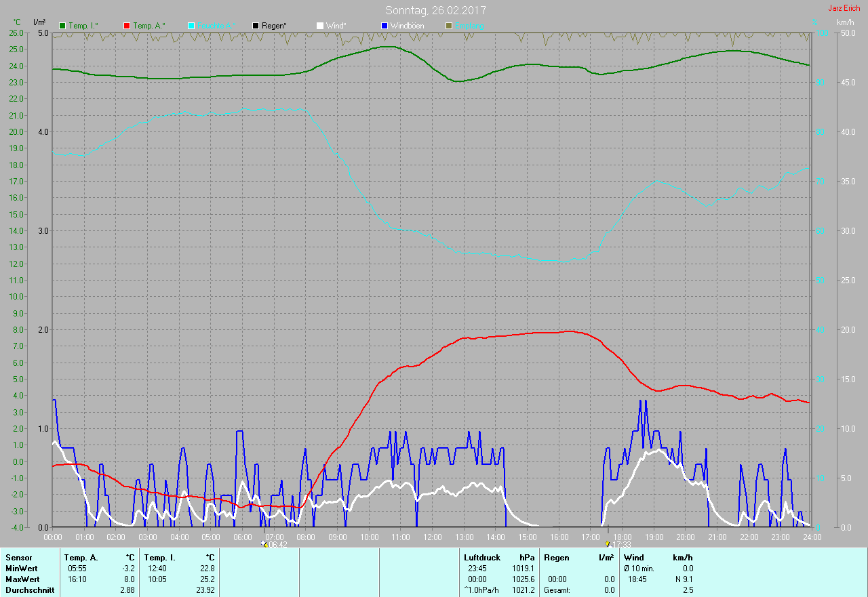This screenshot has width=868, height=597.
Task: Select the white Wind legend swatch
Action: [x=320, y=26]
